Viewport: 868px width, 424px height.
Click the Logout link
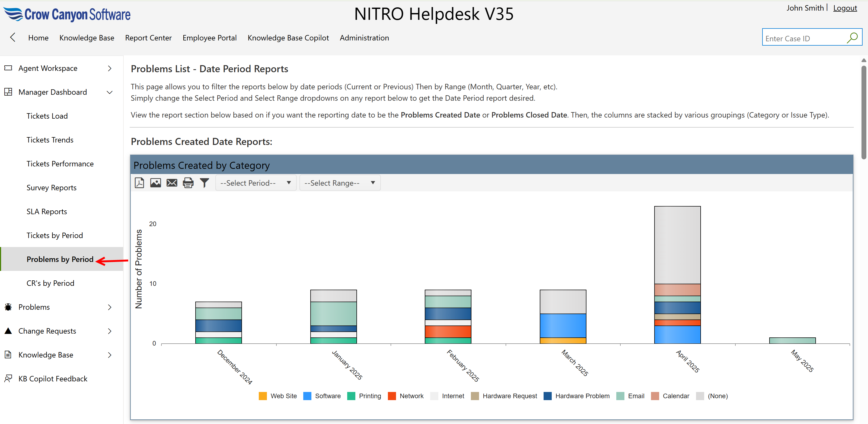click(x=845, y=8)
